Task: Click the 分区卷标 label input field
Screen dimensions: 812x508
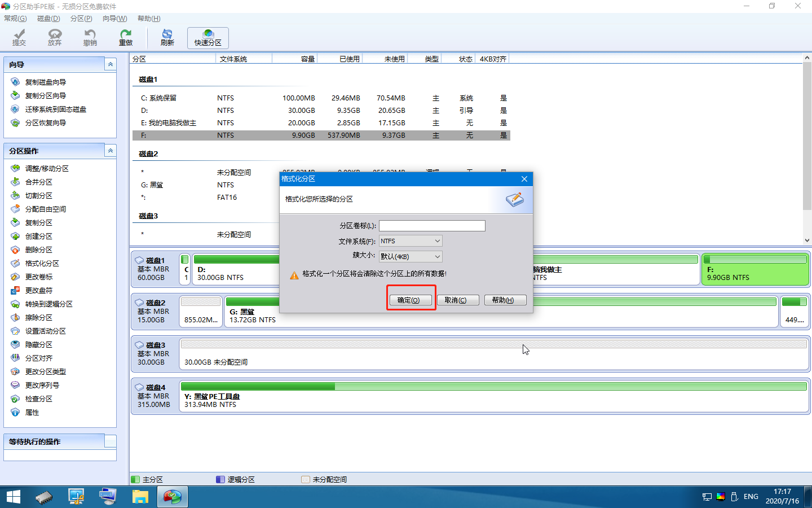Action: tap(432, 226)
